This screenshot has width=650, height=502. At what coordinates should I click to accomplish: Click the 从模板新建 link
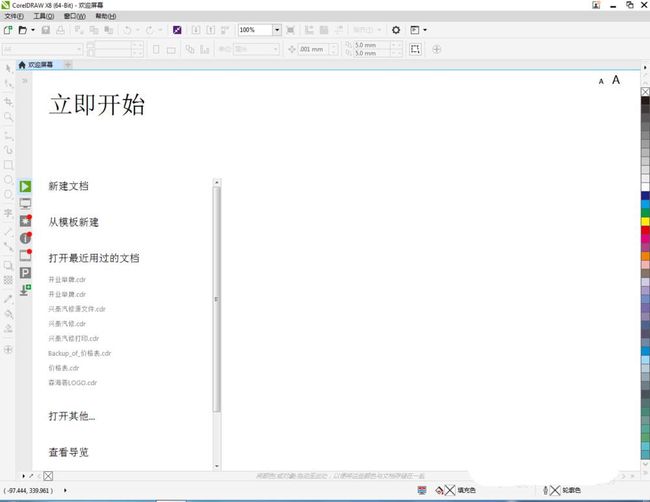pyautogui.click(x=73, y=222)
